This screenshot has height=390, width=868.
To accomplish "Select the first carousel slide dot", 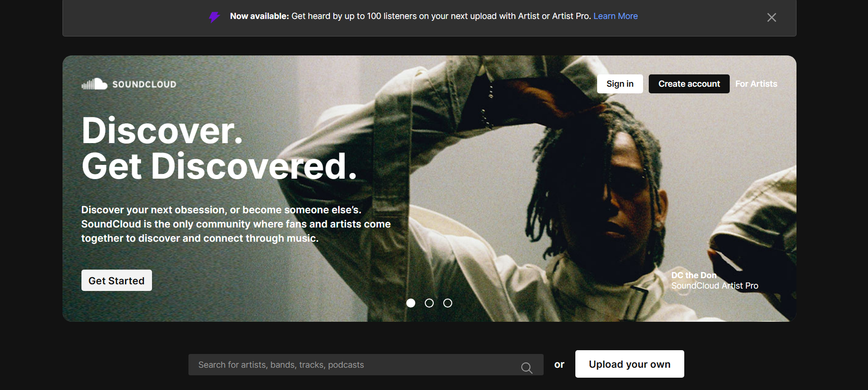I will 411,303.
